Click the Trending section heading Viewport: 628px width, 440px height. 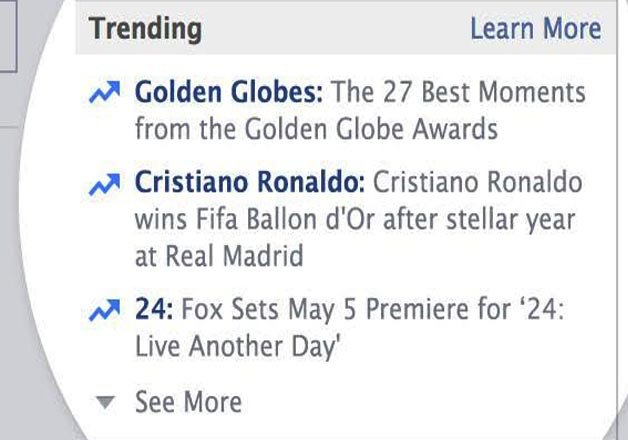click(x=144, y=28)
